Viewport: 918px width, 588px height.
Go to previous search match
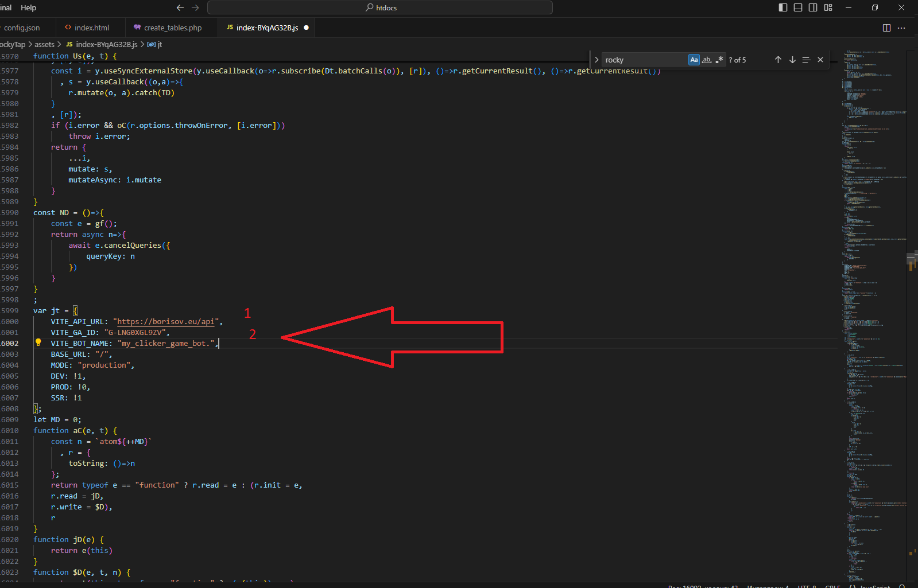(x=778, y=60)
